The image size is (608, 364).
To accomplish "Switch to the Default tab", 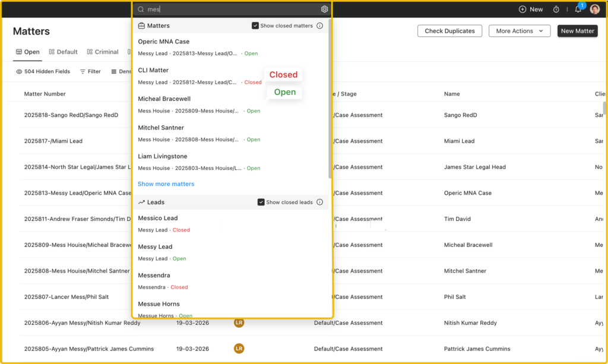I will click(x=64, y=52).
